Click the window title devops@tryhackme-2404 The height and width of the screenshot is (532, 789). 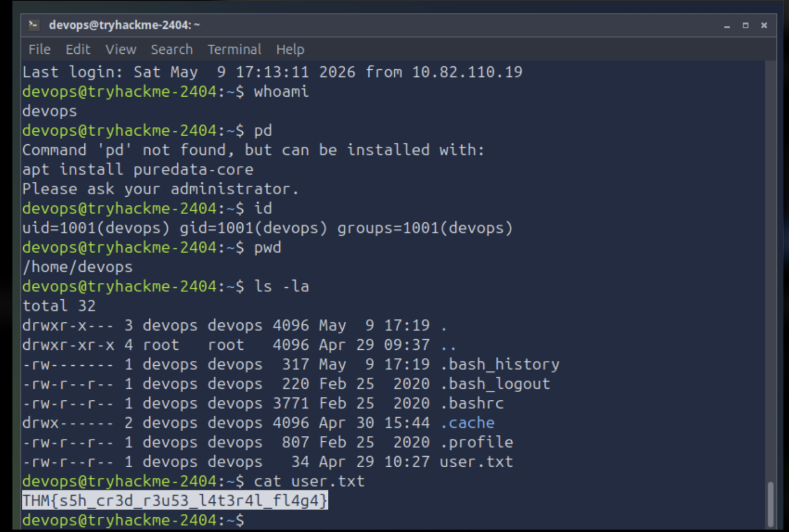point(124,25)
